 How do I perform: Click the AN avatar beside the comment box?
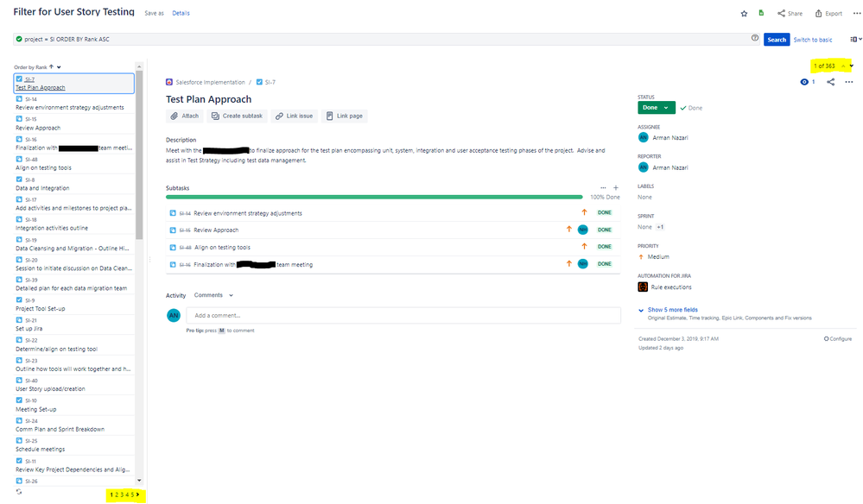click(x=174, y=316)
